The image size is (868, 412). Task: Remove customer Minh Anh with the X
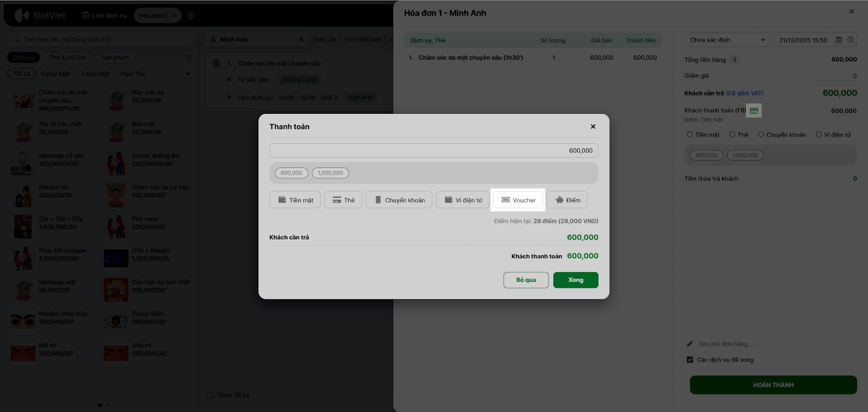[x=301, y=40]
